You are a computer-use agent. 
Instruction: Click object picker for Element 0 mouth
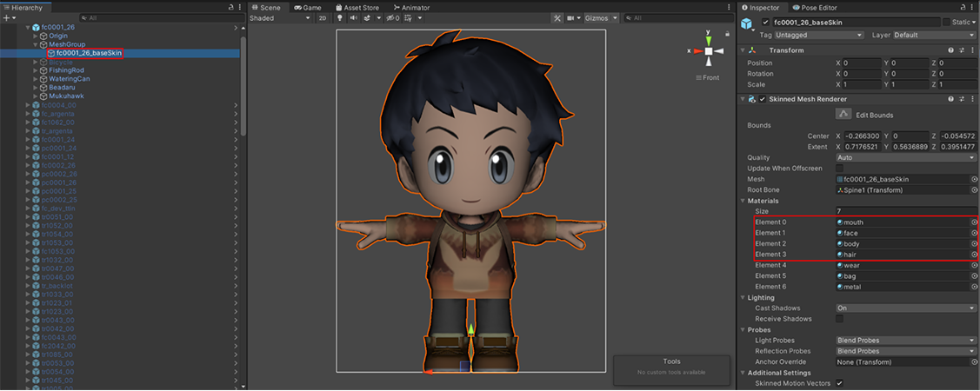tap(974, 222)
